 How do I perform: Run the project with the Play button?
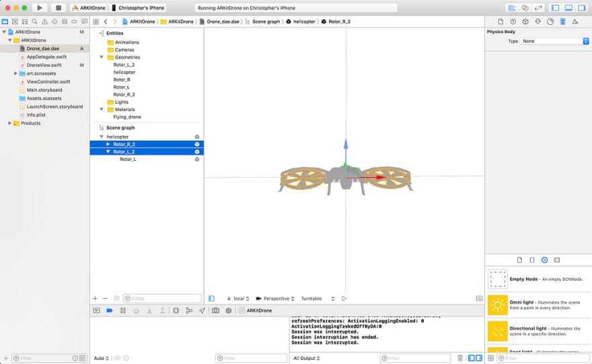[40, 7]
